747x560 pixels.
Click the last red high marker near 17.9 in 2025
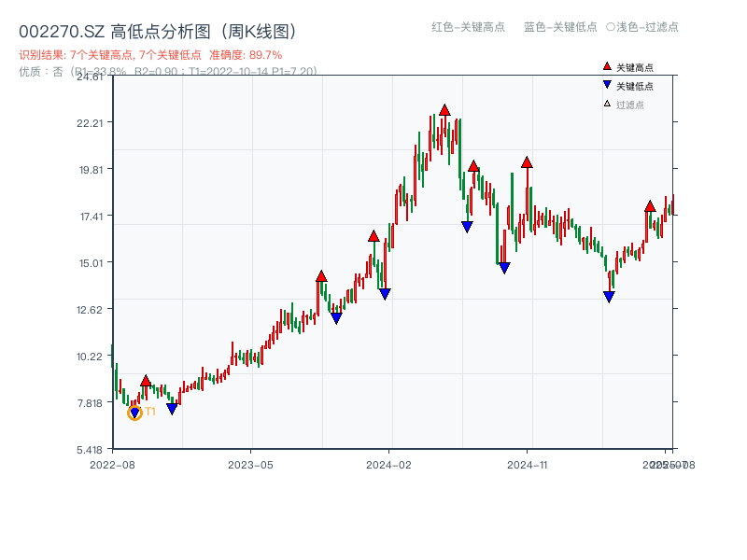[650, 206]
